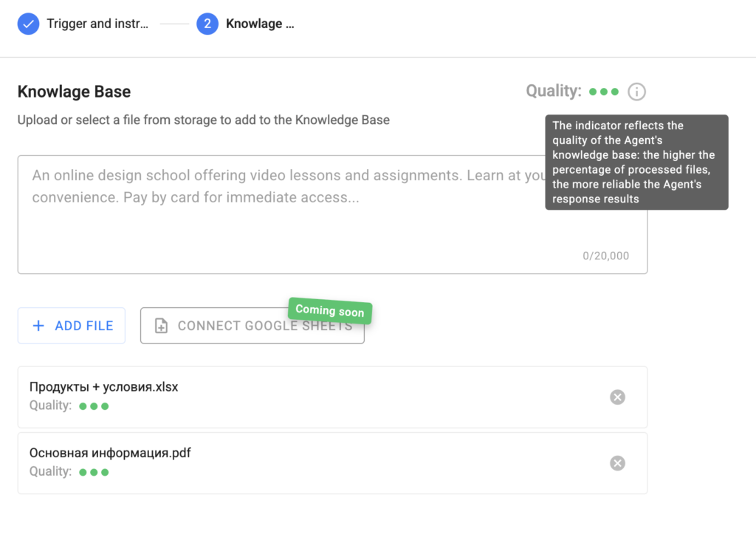Select the Продукты + условия.xlsx file name
The height and width of the screenshot is (554, 756).
click(x=104, y=387)
